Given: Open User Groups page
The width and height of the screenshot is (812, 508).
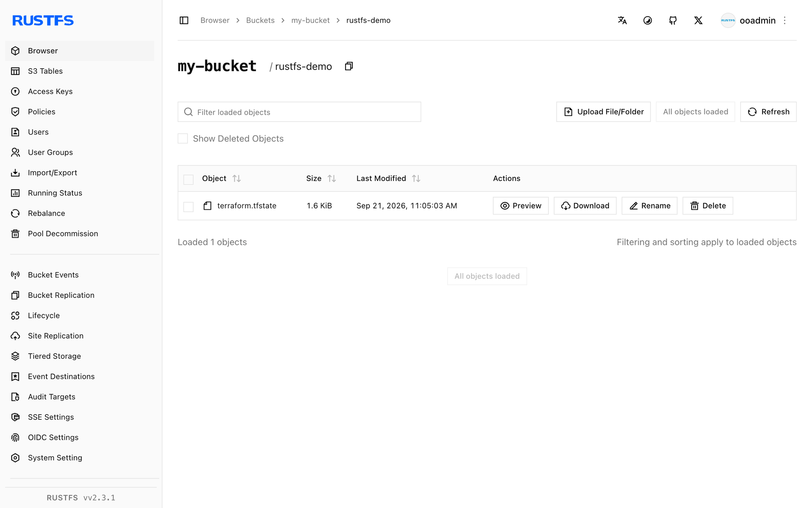Looking at the screenshot, I should point(80,152).
